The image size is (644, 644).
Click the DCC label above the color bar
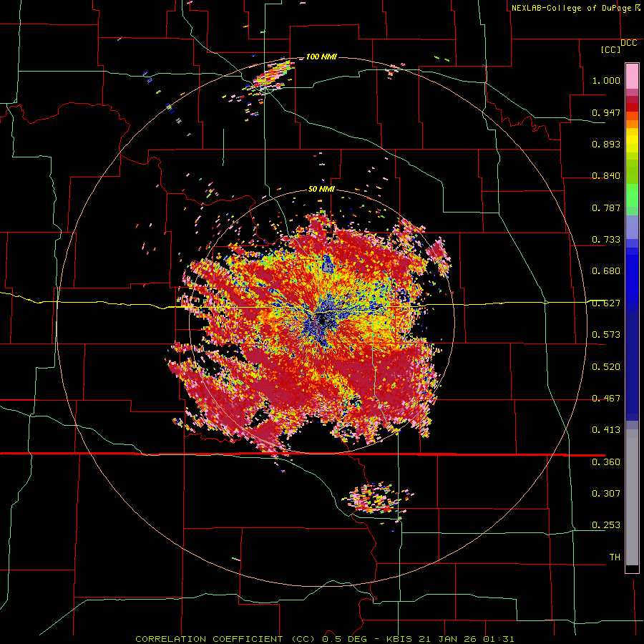[629, 43]
